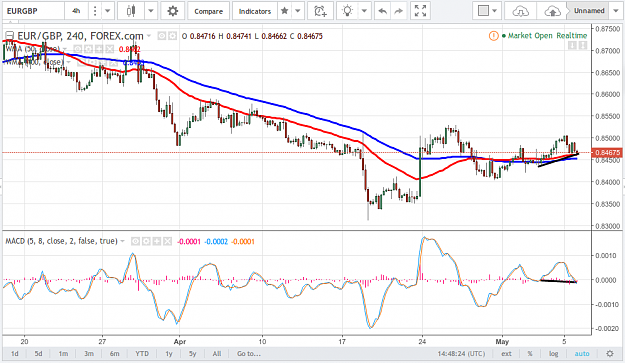Click the 14:48:24 (UTC) timezone clock
The height and width of the screenshot is (363, 625).
[x=461, y=353]
